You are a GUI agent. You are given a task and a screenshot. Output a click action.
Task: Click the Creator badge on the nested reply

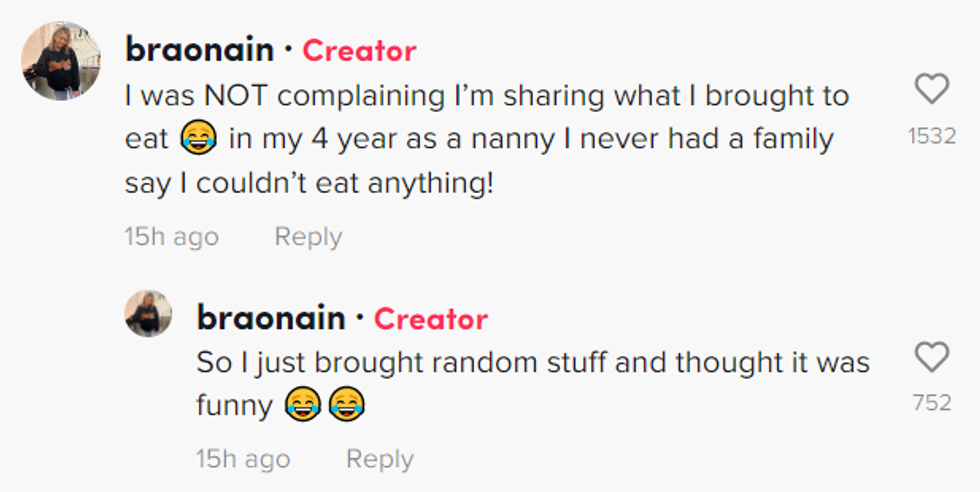(430, 319)
